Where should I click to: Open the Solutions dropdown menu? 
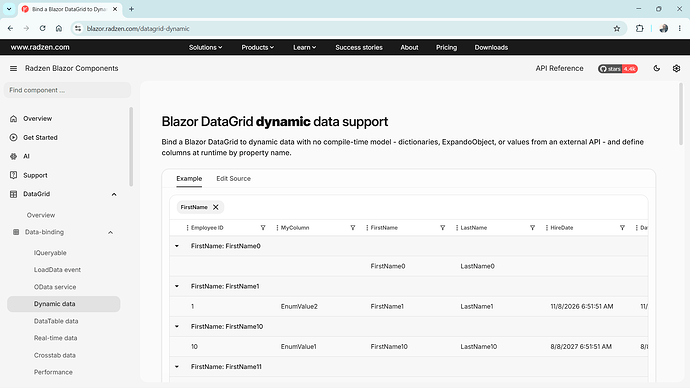(x=206, y=48)
